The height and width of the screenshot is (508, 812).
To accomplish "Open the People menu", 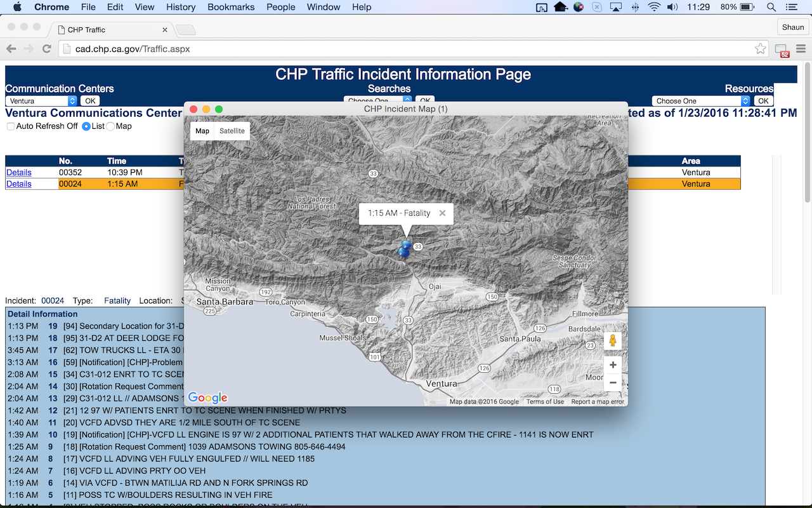I will tap(281, 7).
